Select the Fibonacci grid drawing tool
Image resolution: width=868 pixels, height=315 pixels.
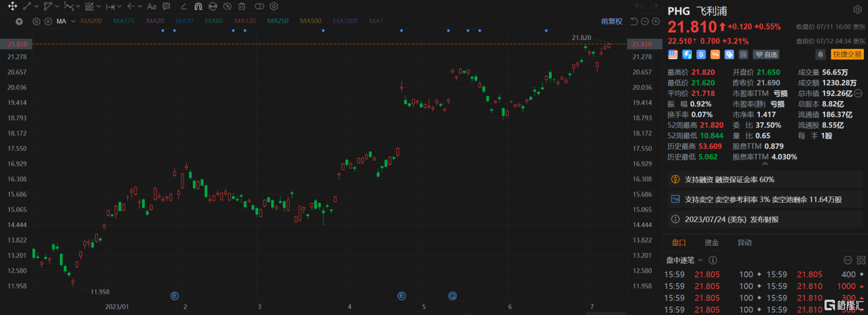(x=90, y=6)
